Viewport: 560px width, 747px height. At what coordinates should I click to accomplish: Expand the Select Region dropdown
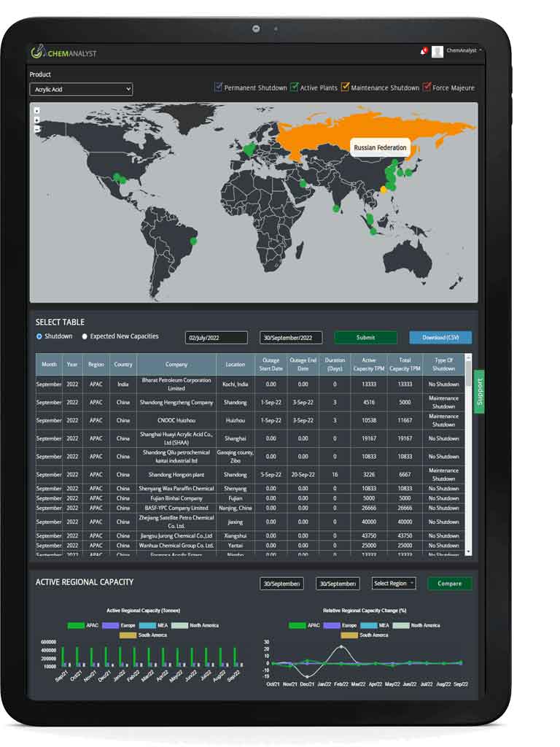coord(394,584)
